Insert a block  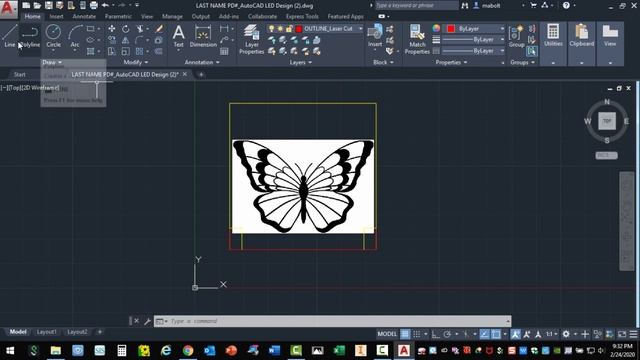375,36
